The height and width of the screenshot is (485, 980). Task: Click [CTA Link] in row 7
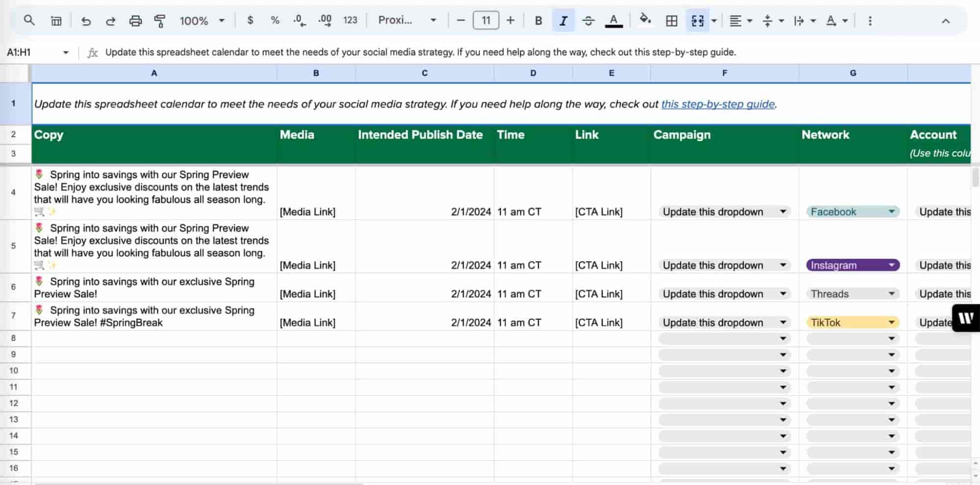599,322
